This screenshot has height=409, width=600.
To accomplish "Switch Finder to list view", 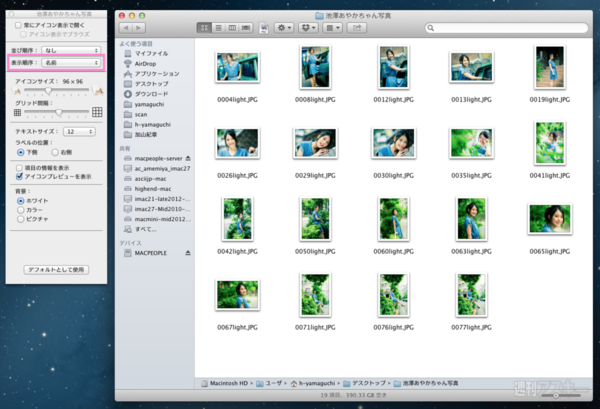I will coord(218,28).
